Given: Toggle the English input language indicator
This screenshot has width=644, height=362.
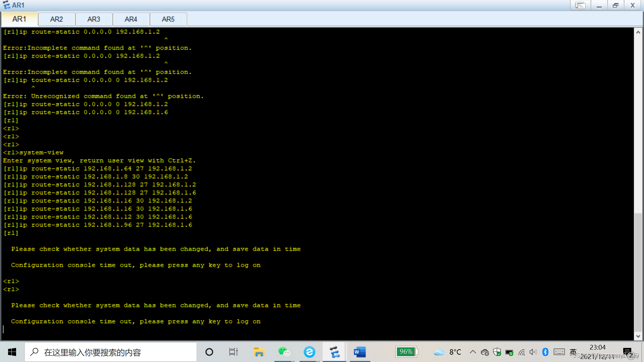Looking at the screenshot, I should 573,352.
